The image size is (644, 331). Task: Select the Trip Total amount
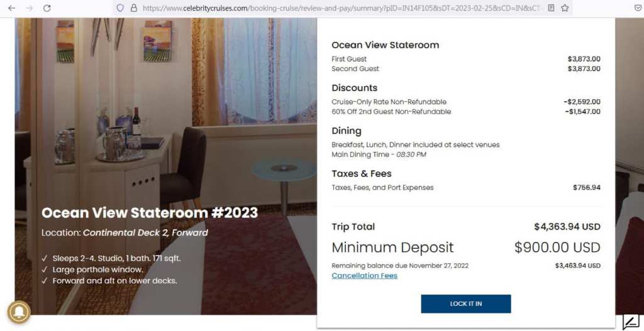pyautogui.click(x=567, y=227)
